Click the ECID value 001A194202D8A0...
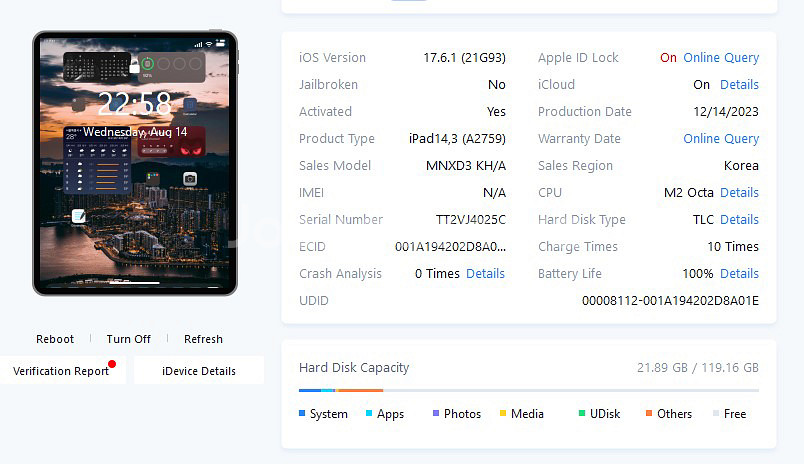This screenshot has width=804, height=464. click(450, 247)
